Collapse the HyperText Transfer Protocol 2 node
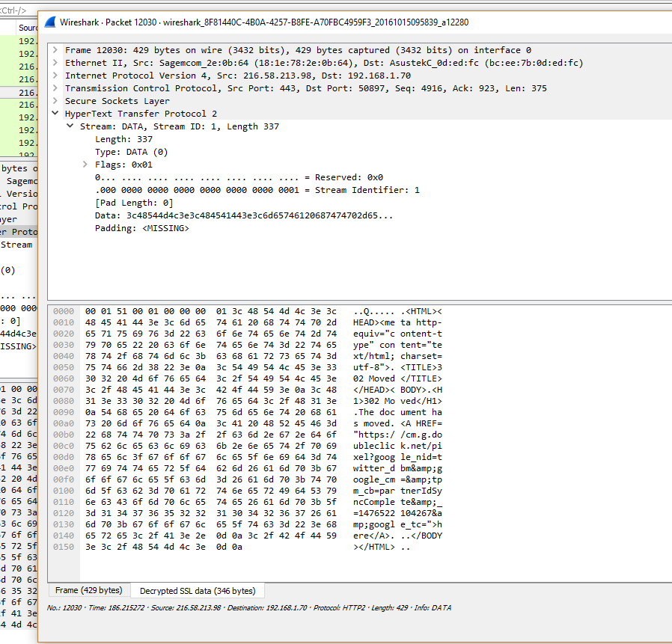The height and width of the screenshot is (644, 672). pyautogui.click(x=55, y=113)
